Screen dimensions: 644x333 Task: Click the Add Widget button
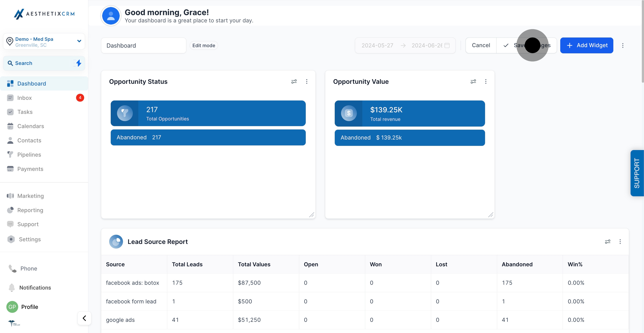(x=587, y=46)
